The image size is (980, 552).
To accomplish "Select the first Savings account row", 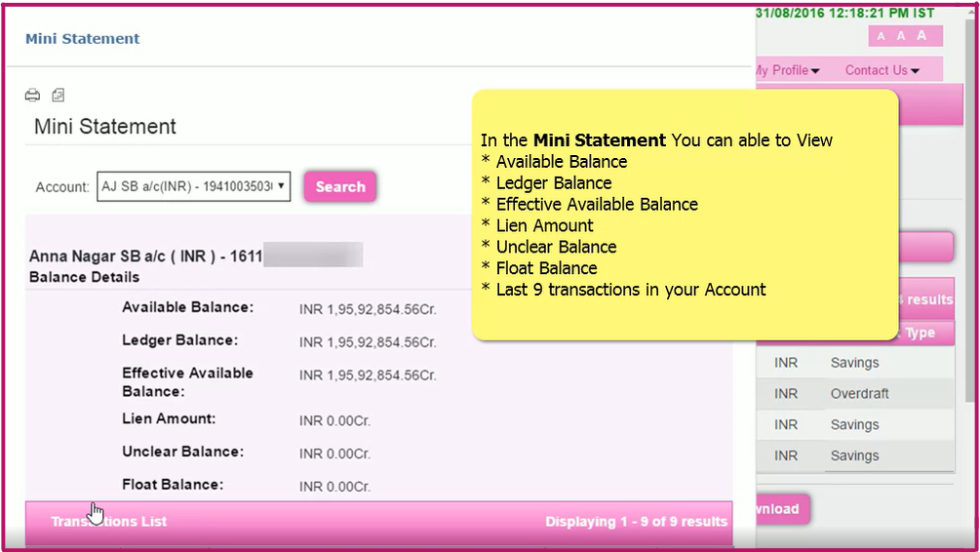I will pos(854,363).
